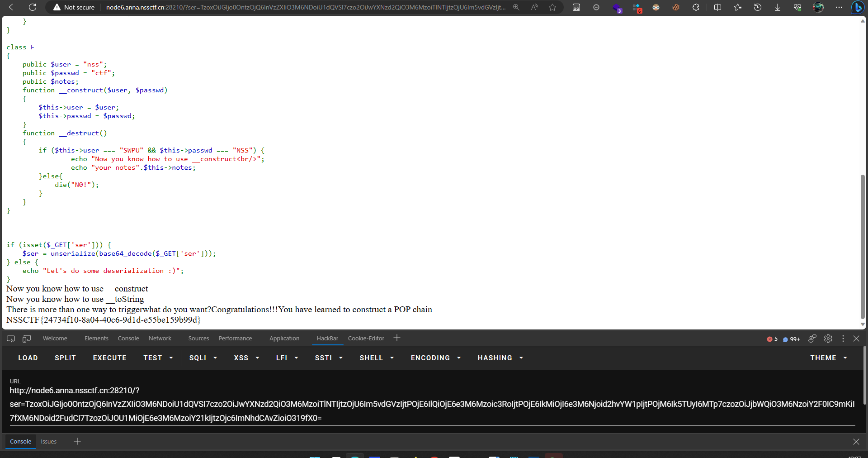Click the NSSCTF flag text
Screen dimensions: 868x458
click(103, 320)
